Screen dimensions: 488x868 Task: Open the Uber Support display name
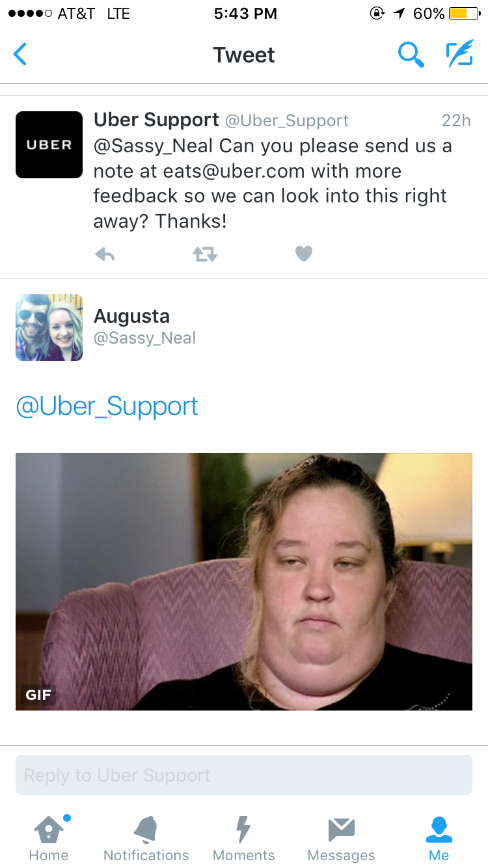click(x=156, y=120)
